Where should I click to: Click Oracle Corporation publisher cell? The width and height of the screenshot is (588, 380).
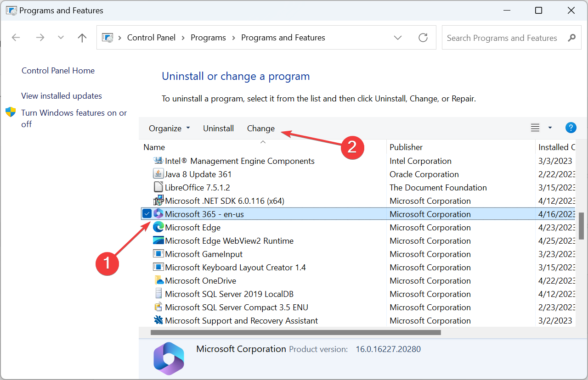pyautogui.click(x=424, y=174)
